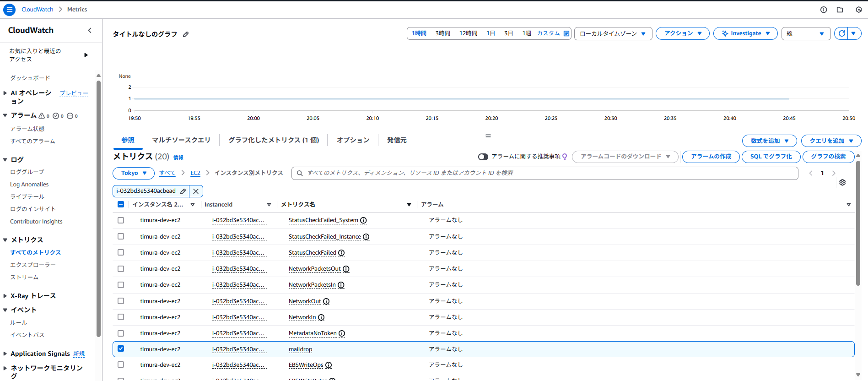Screen dimensions: 868x381
Task: Open the refresh interval dropdown arrow
Action: click(854, 33)
